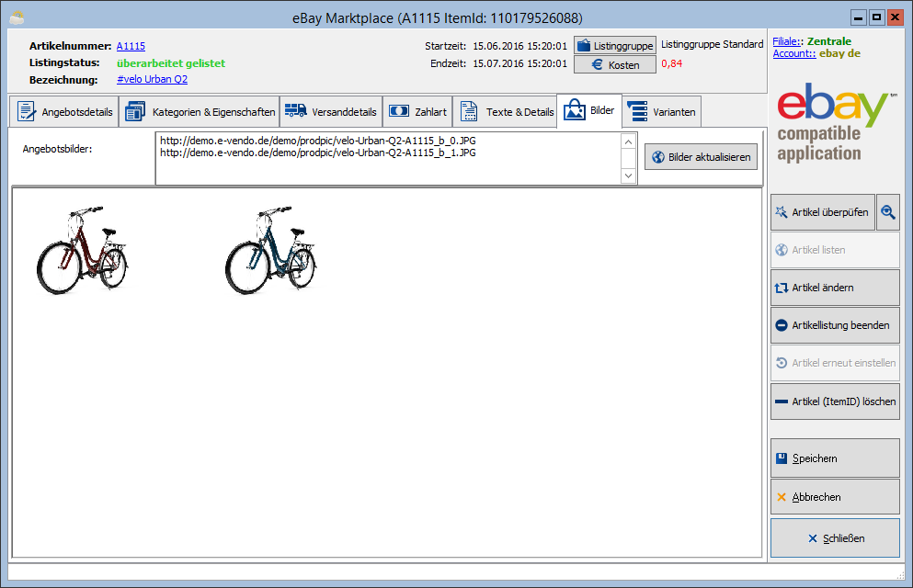Click Artikellistung beenden button
Viewport: 913px width, 588px height.
pos(835,325)
